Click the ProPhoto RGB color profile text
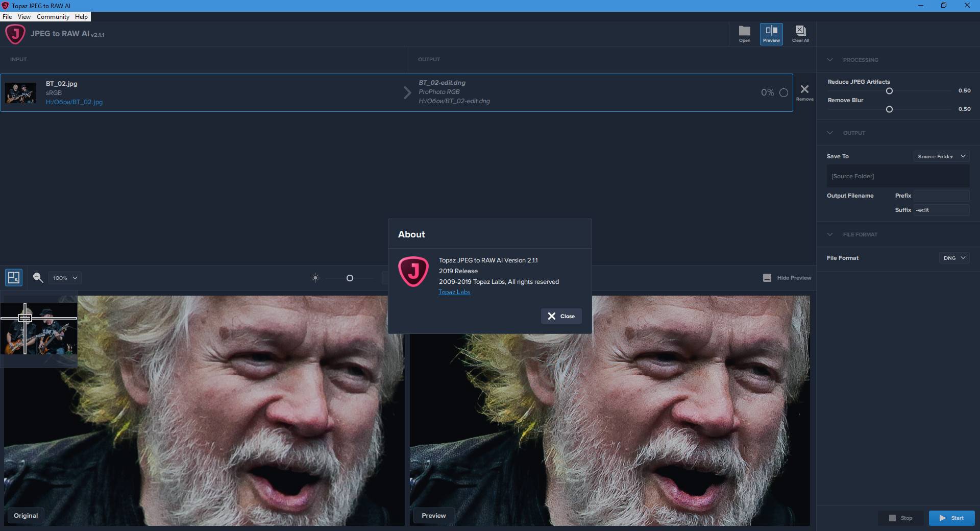This screenshot has height=531, width=980. [439, 92]
